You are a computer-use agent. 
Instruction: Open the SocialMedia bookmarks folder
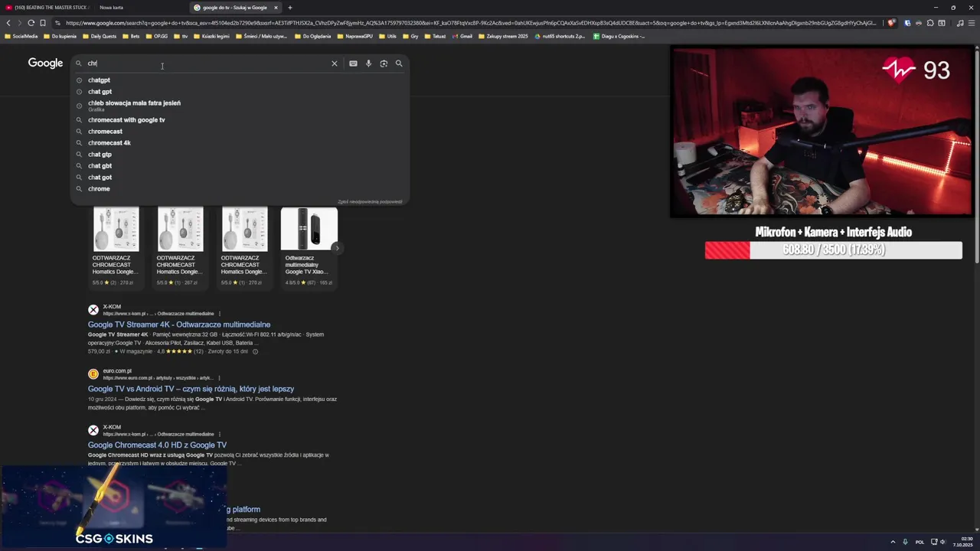21,36
